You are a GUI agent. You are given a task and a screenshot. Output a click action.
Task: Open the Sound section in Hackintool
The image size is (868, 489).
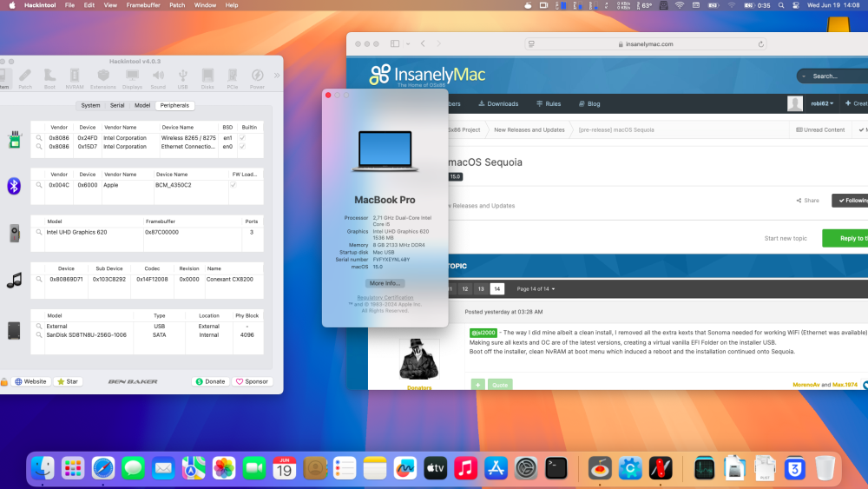coord(158,79)
